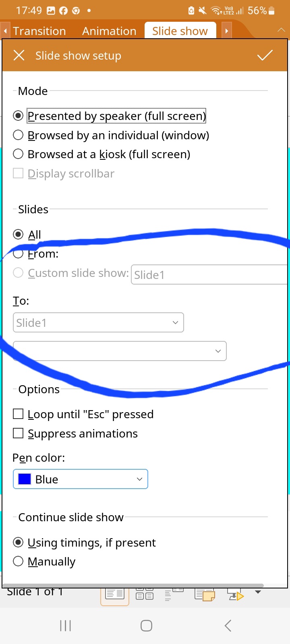Screen dimensions: 290x644
Task: Confirm slide show setup with checkmark
Action: pyautogui.click(x=265, y=56)
